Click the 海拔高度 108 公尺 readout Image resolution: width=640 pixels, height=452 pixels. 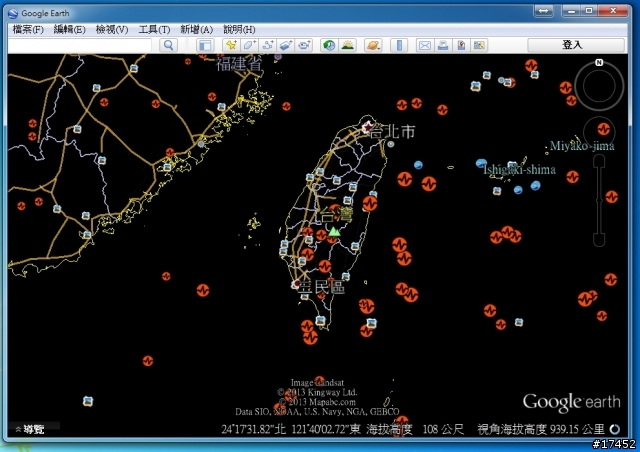(x=415, y=429)
